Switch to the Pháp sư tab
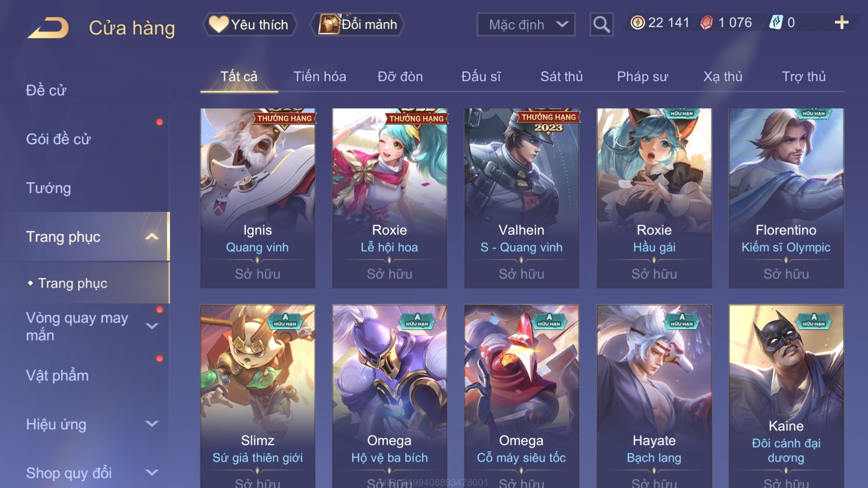 pyautogui.click(x=642, y=76)
